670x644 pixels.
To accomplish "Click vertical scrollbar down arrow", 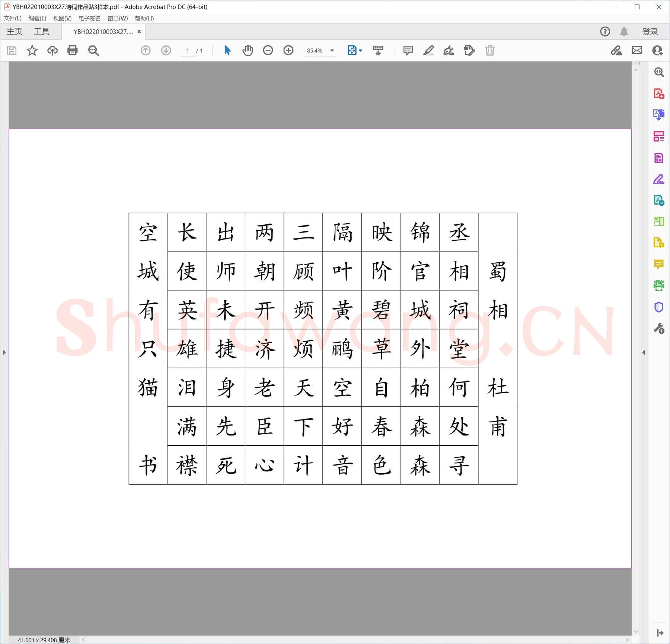I will [x=636, y=632].
